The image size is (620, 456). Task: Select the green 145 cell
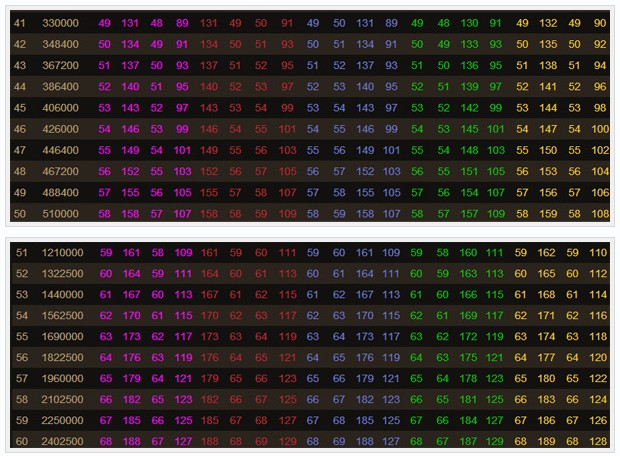point(469,129)
